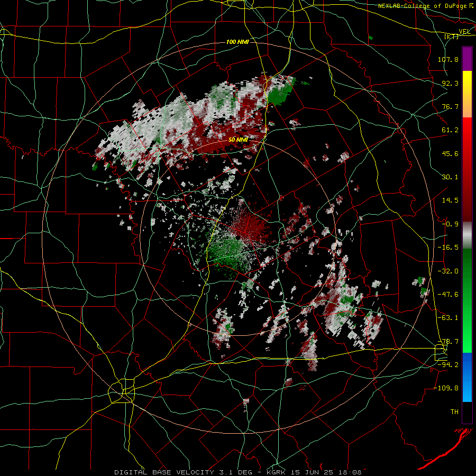Click the 14.5 velocity scale value

tap(450, 200)
